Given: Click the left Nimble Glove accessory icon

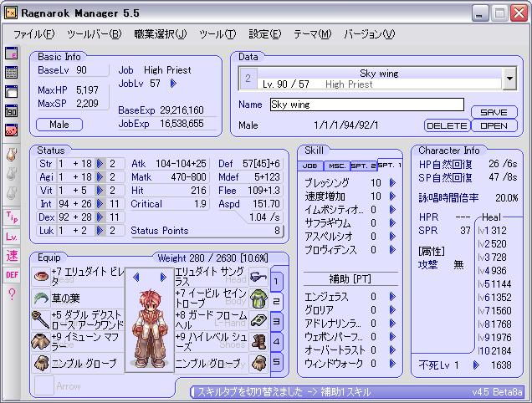Looking at the screenshot, I should tap(41, 364).
